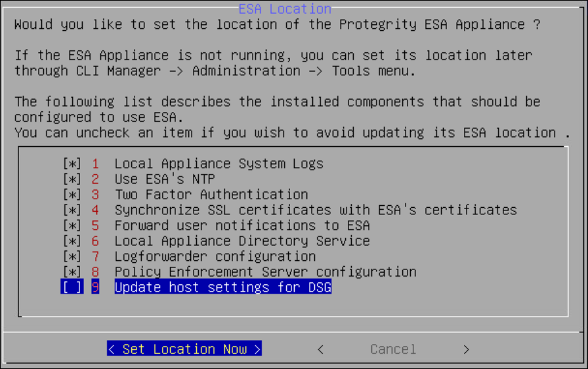Click the highlighted number 9 hotkey

pyautogui.click(x=95, y=287)
